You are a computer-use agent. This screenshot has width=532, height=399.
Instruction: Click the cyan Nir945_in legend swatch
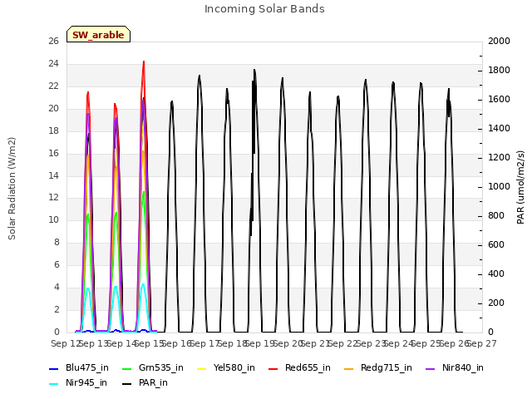pyautogui.click(x=54, y=384)
